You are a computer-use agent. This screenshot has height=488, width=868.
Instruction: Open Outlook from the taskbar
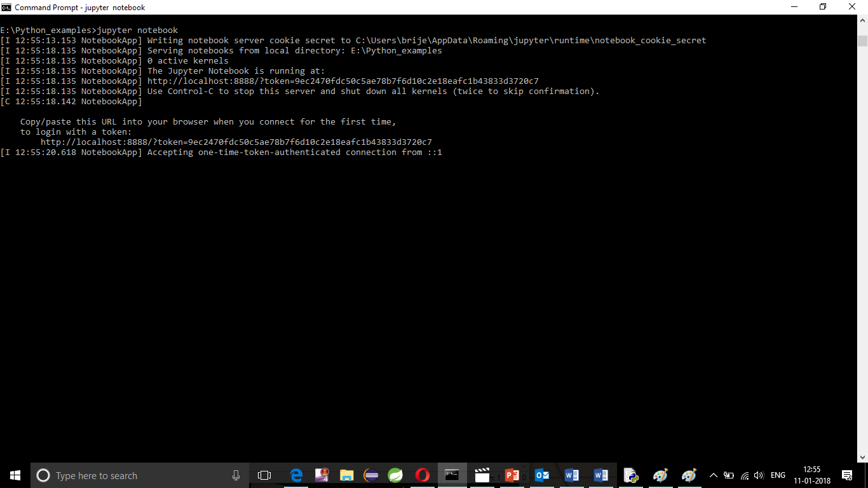click(542, 475)
